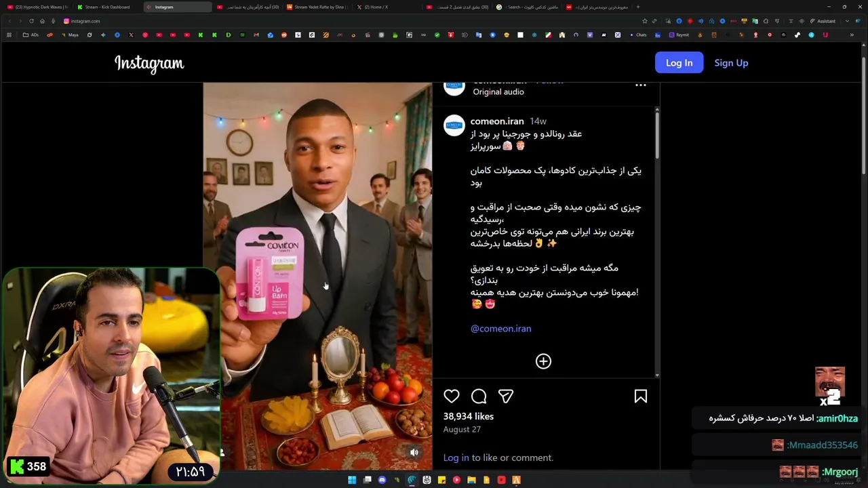Click the @comeon.iran mention link
This screenshot has width=868, height=488.
[x=500, y=329]
